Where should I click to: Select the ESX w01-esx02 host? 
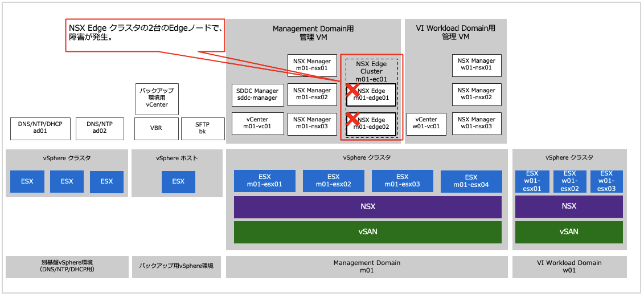coord(569,181)
